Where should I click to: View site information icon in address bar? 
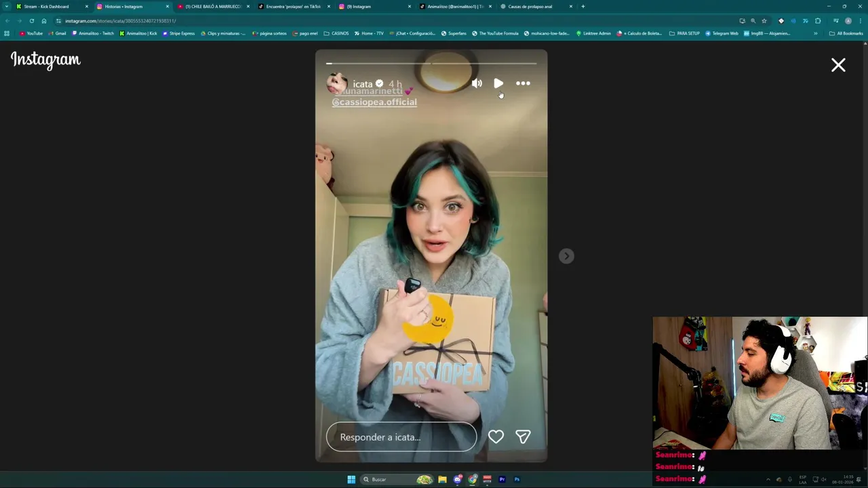[x=58, y=21]
